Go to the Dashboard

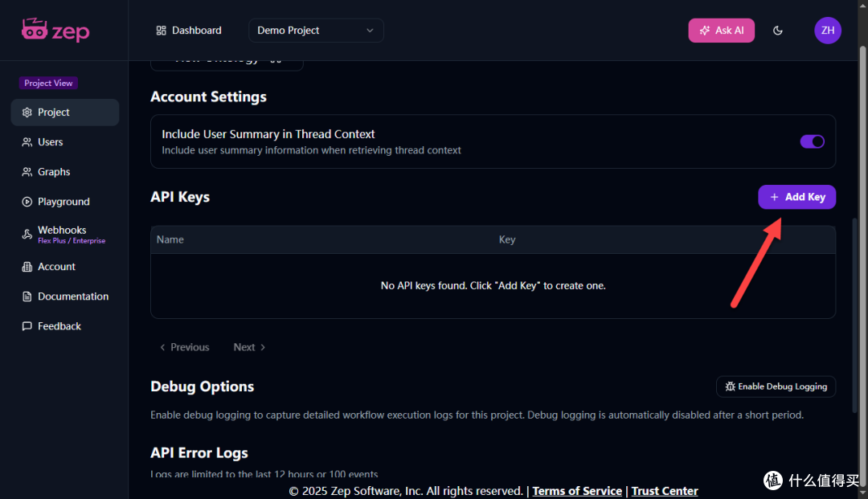(x=189, y=31)
